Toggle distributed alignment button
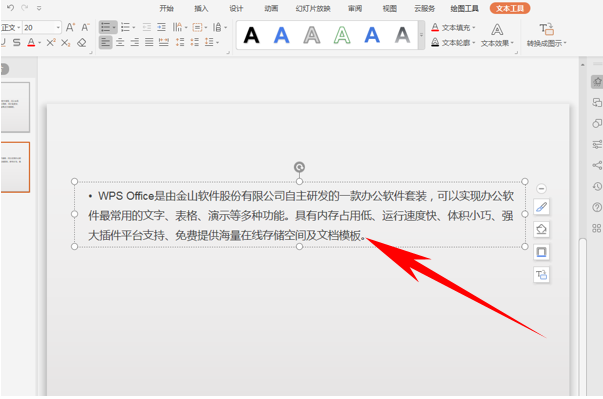This screenshot has width=603, height=399. coord(164,42)
